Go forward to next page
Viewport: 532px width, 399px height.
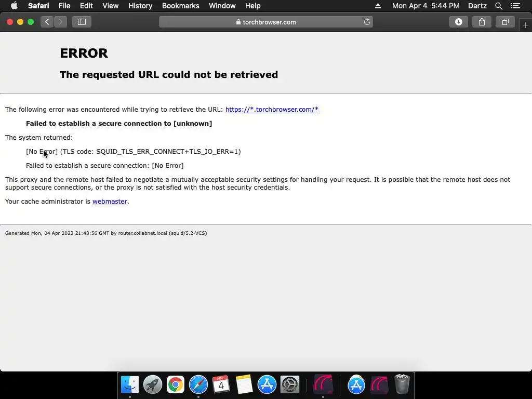click(x=60, y=22)
